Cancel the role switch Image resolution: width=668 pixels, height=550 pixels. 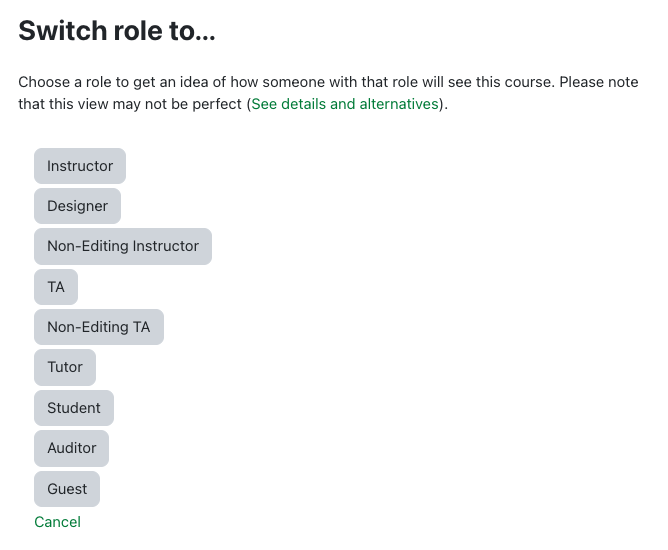[x=57, y=522]
